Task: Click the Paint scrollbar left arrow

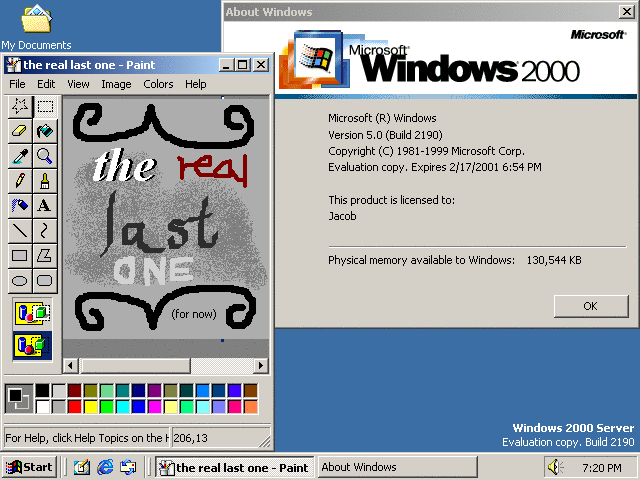Action: coord(70,365)
